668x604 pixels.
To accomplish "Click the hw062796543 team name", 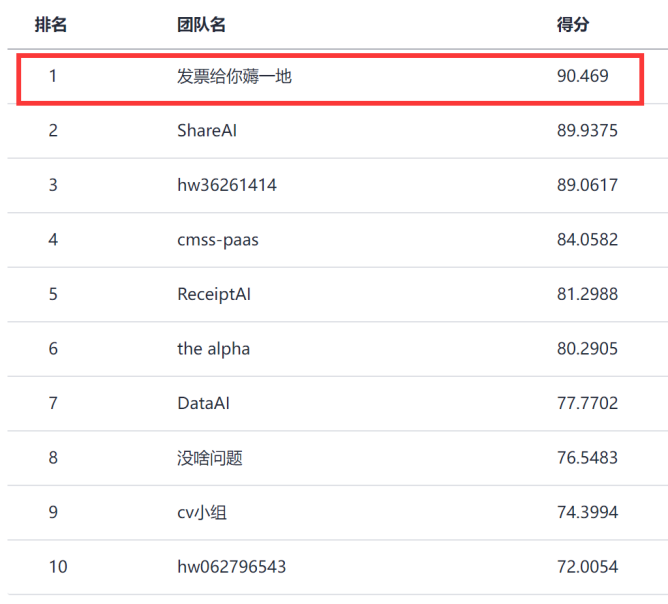I will [x=232, y=567].
